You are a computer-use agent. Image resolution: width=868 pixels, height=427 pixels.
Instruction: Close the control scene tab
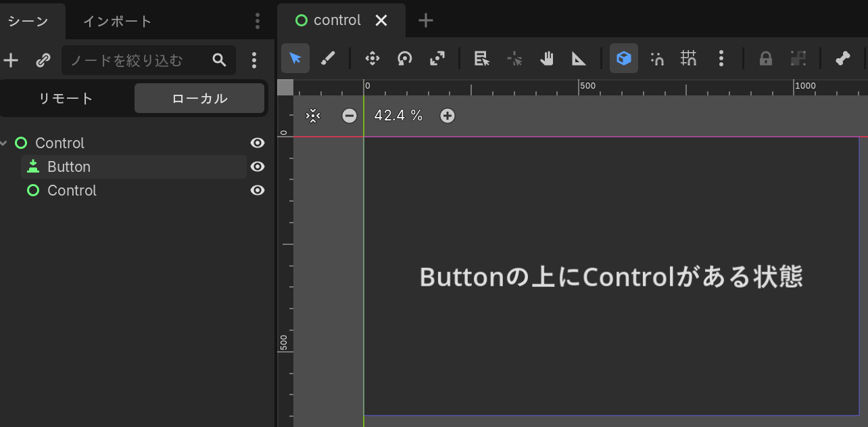coord(381,20)
